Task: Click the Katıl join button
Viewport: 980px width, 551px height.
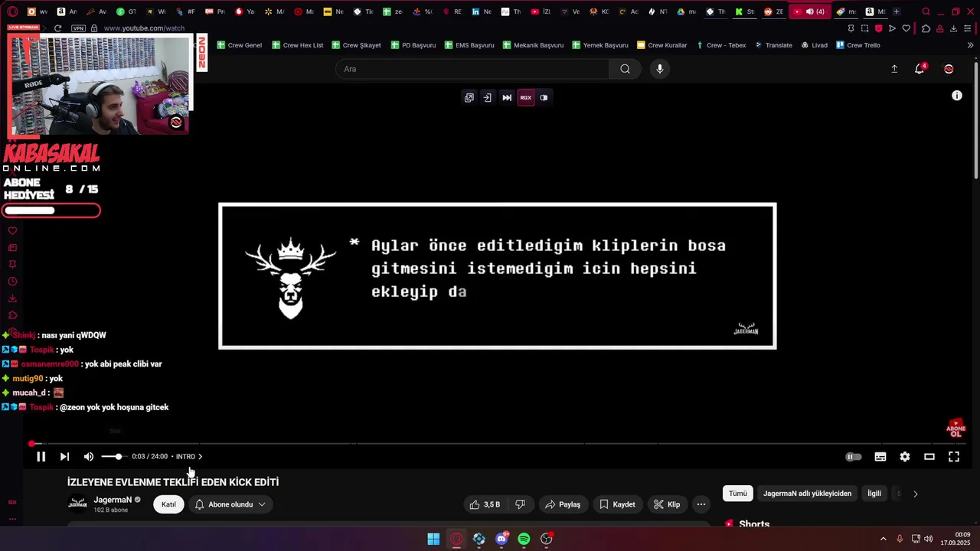Action: [x=168, y=504]
